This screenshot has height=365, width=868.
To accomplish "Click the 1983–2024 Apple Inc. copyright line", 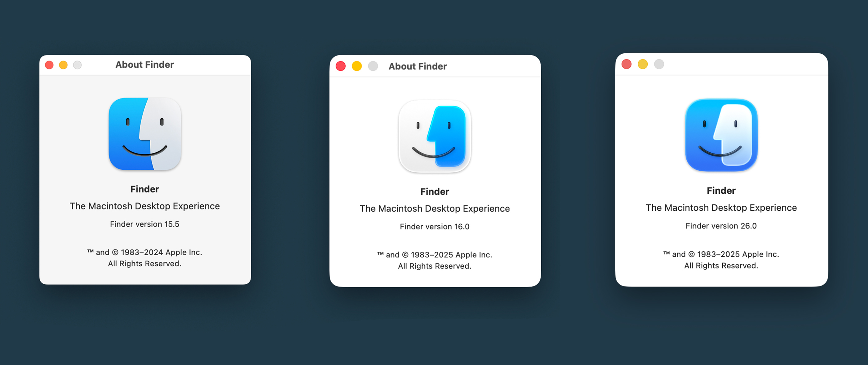I will [x=144, y=252].
